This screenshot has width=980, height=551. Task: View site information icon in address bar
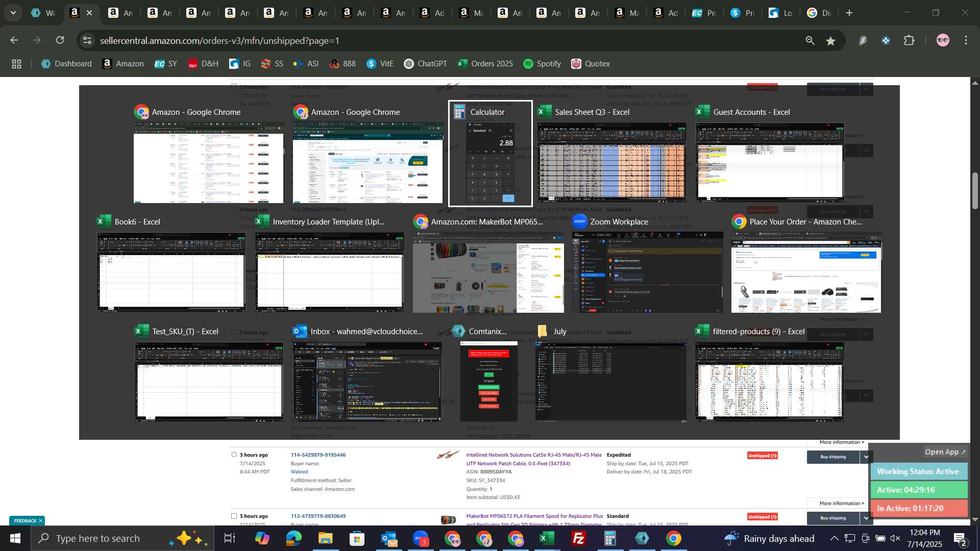(x=88, y=40)
